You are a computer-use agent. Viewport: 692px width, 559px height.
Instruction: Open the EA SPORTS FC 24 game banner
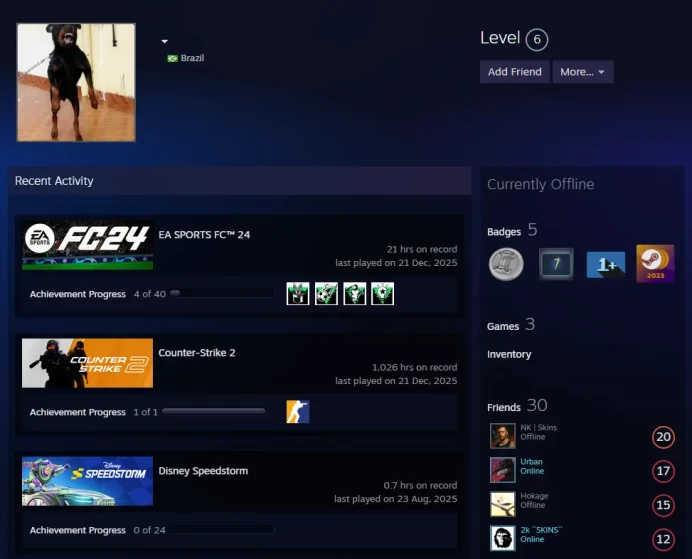(87, 245)
